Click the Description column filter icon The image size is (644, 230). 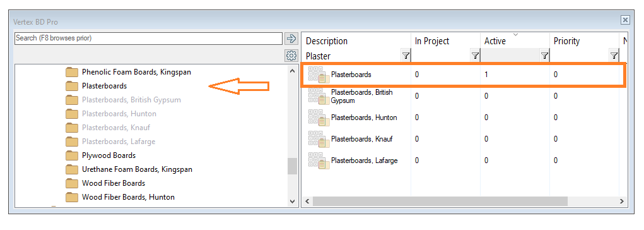(406, 56)
